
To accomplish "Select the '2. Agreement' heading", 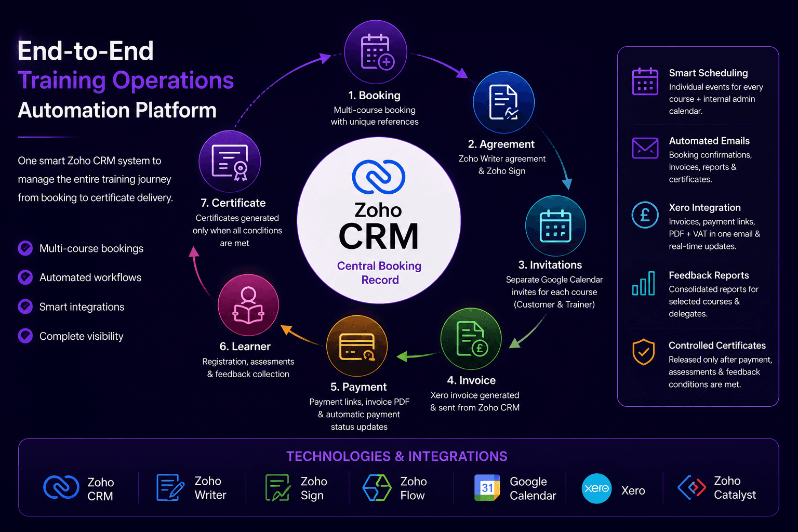I will [x=501, y=144].
